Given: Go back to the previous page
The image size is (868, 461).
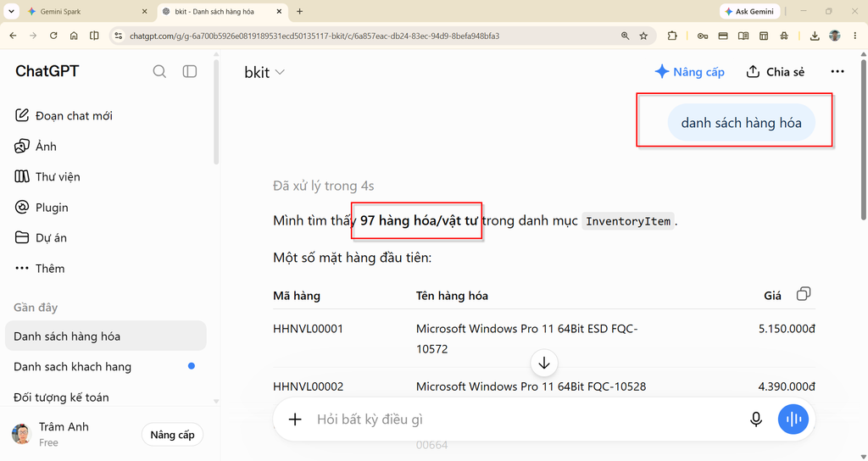Looking at the screenshot, I should (x=14, y=36).
